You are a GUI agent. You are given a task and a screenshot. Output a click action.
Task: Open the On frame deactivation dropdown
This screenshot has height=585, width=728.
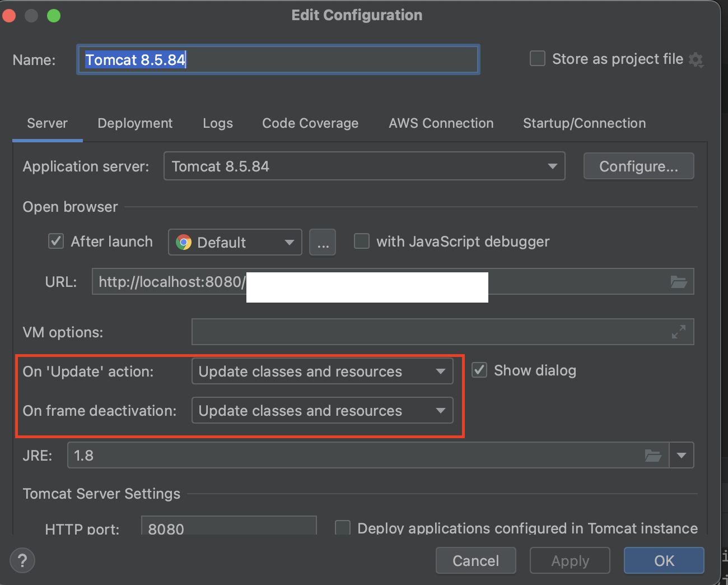pyautogui.click(x=323, y=411)
